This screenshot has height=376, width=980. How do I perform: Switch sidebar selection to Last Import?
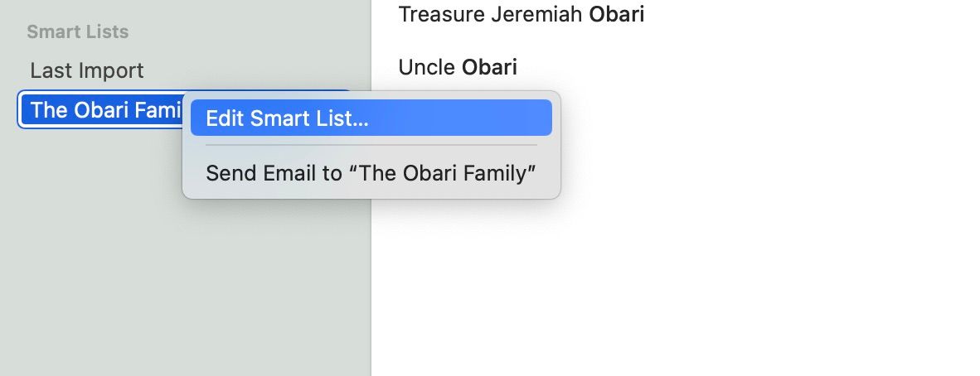[x=87, y=71]
